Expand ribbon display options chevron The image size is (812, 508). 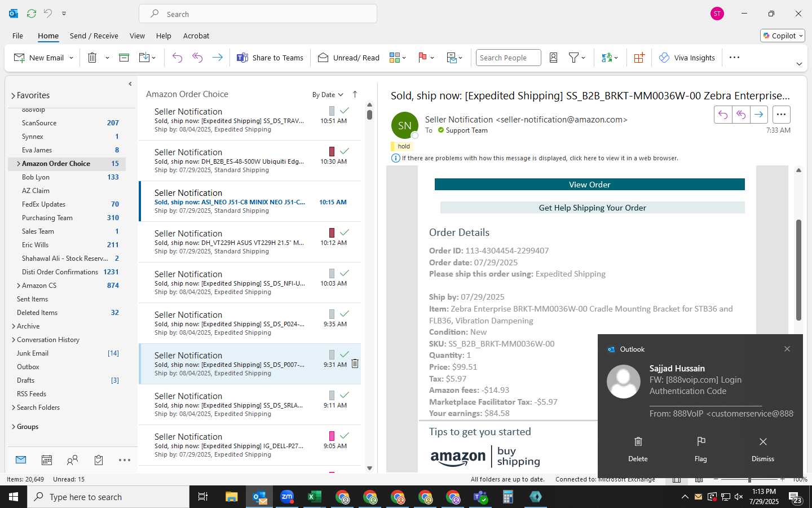point(799,64)
